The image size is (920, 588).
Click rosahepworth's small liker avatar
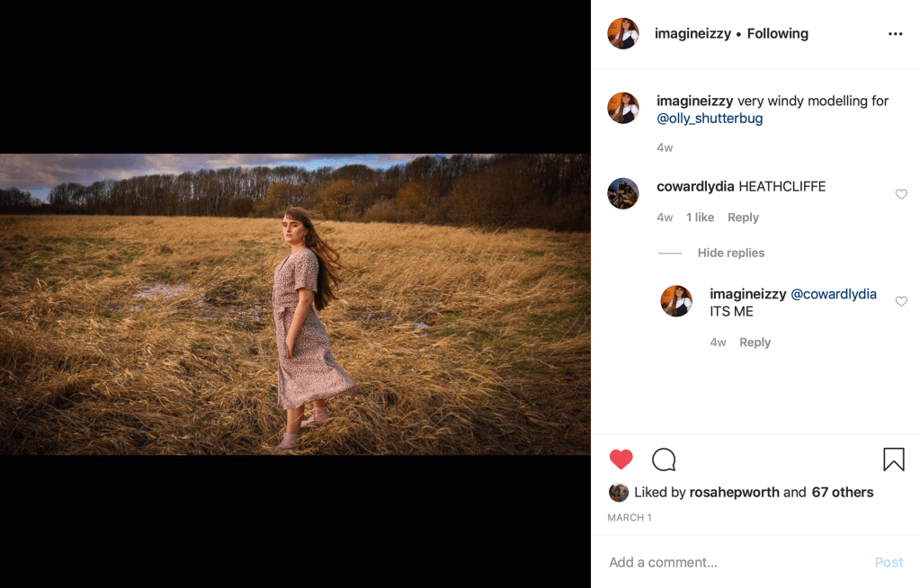coord(619,492)
